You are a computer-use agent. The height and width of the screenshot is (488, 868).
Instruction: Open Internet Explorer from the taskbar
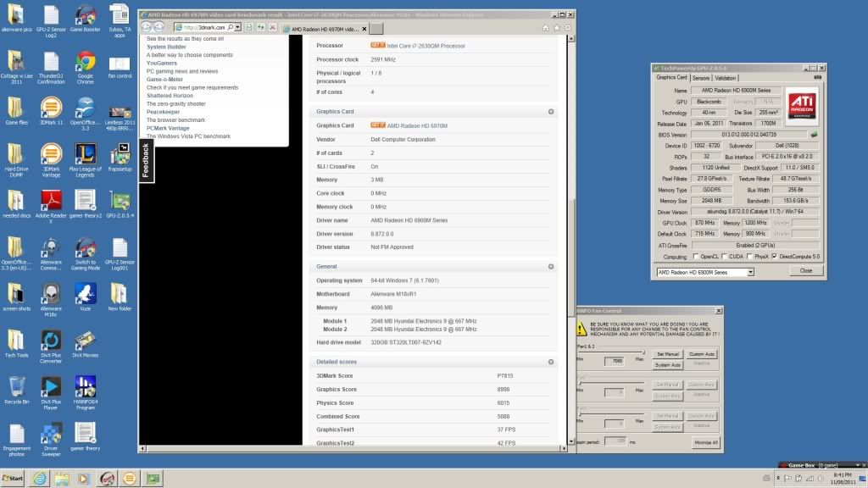(39, 478)
